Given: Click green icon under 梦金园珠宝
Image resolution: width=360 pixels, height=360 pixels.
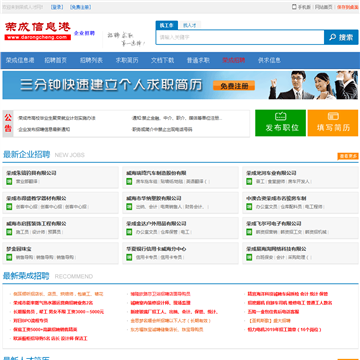Looking at the screenshot, I should click(9, 257).
